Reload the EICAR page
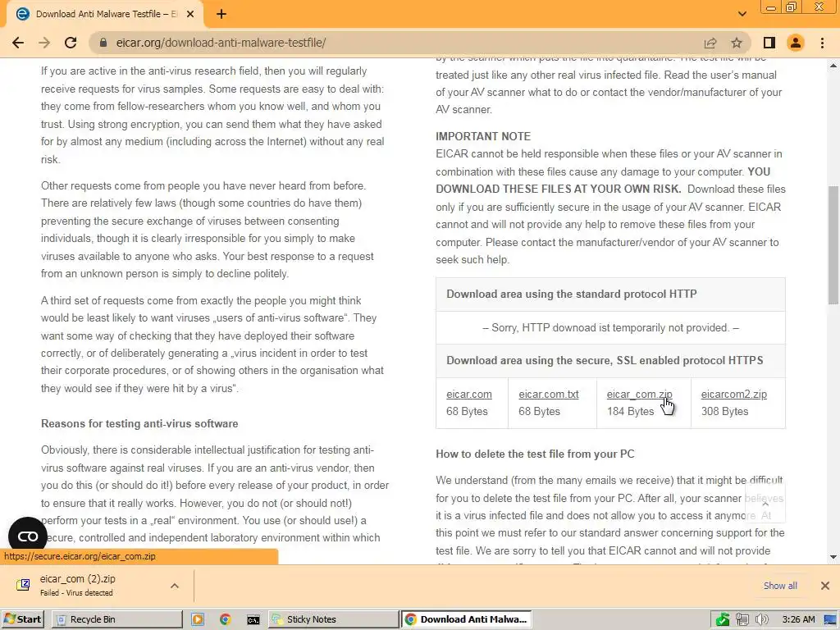 (x=71, y=43)
